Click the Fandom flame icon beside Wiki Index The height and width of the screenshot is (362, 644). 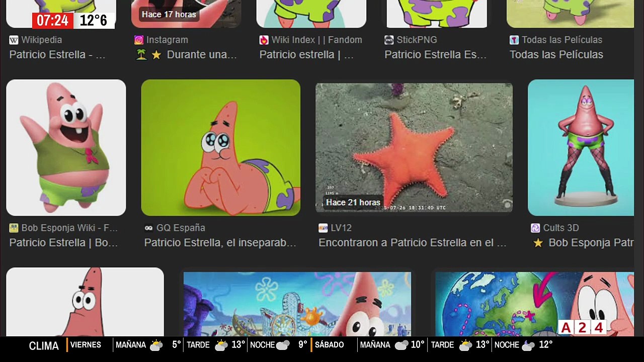264,40
